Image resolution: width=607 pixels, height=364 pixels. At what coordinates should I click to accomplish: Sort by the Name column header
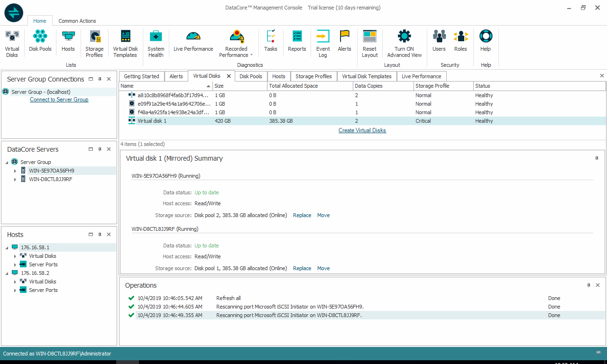click(166, 86)
